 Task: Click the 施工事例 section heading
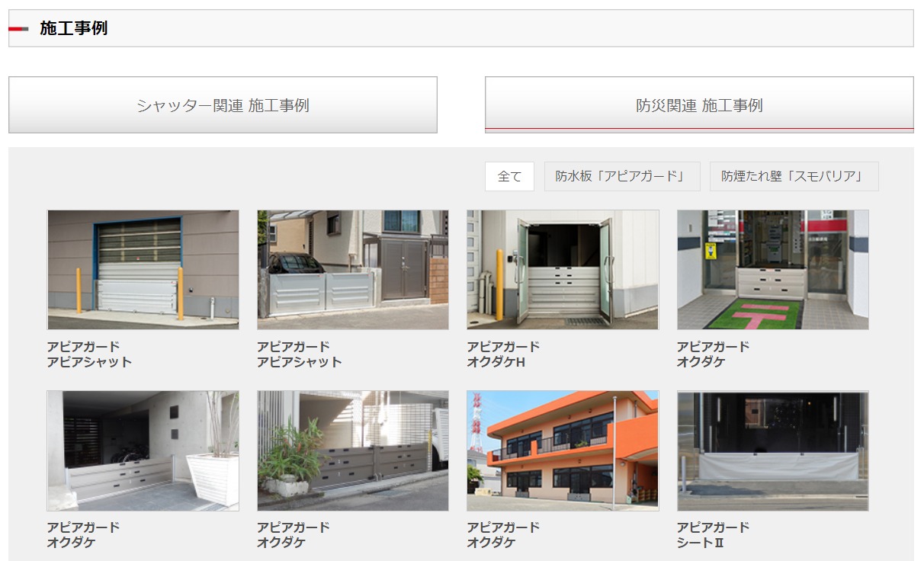73,28
